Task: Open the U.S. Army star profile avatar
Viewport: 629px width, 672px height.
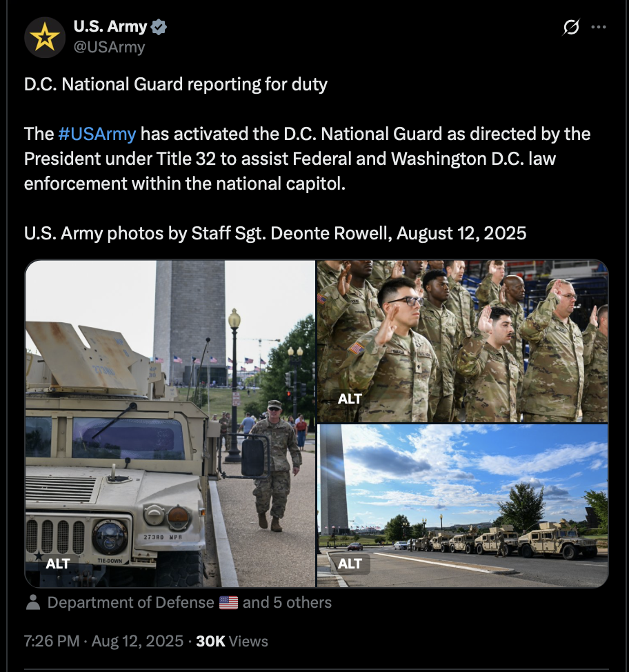Action: click(45, 37)
